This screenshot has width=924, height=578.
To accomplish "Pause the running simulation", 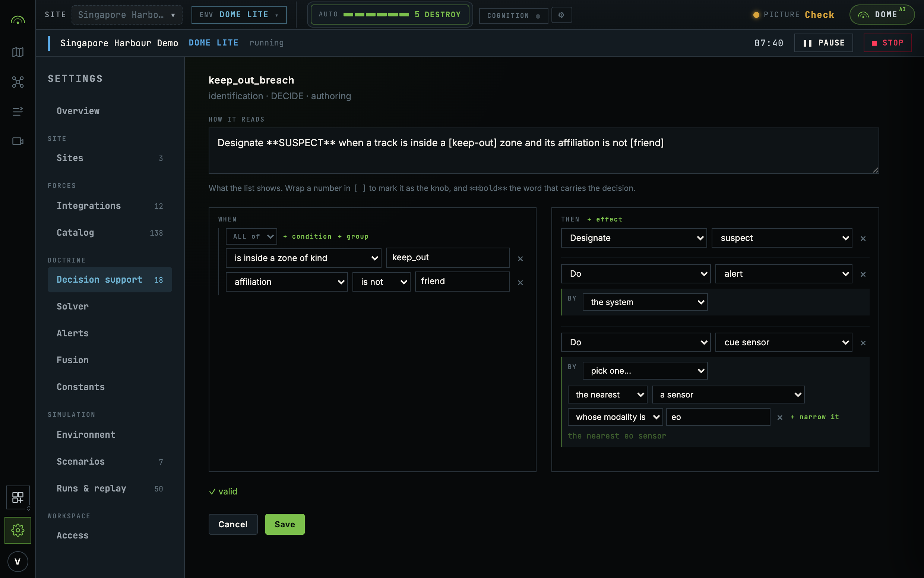I will (823, 43).
